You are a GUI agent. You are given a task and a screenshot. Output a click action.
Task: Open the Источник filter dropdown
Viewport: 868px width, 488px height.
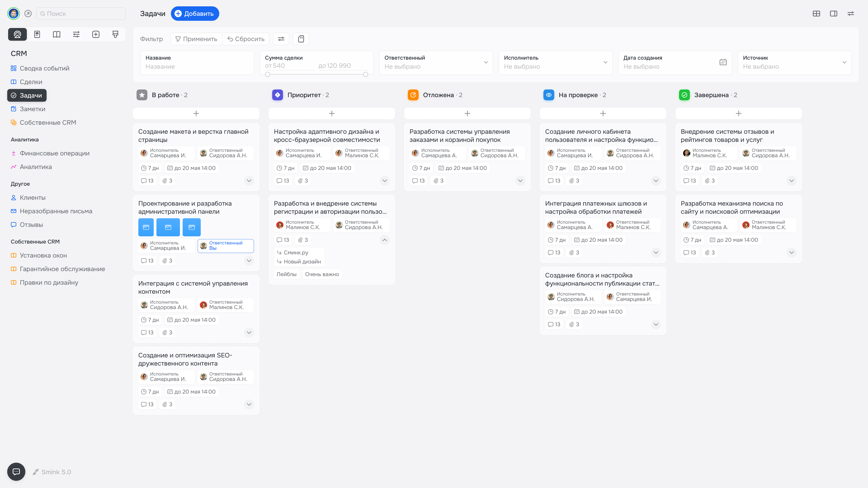click(844, 62)
